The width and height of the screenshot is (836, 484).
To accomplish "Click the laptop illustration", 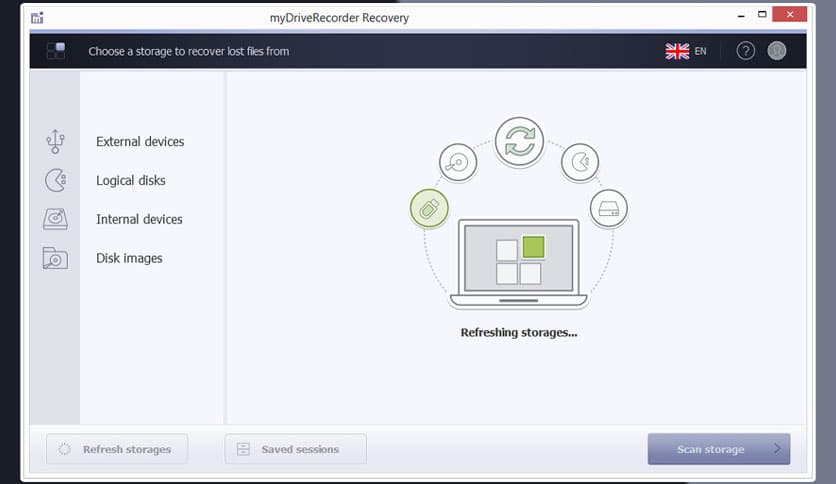I will (519, 264).
